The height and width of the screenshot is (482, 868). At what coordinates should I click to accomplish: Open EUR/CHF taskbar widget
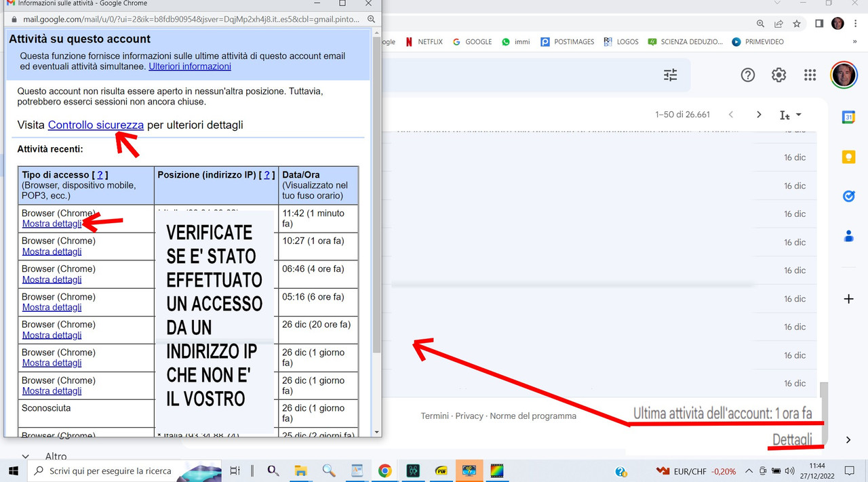pos(696,471)
